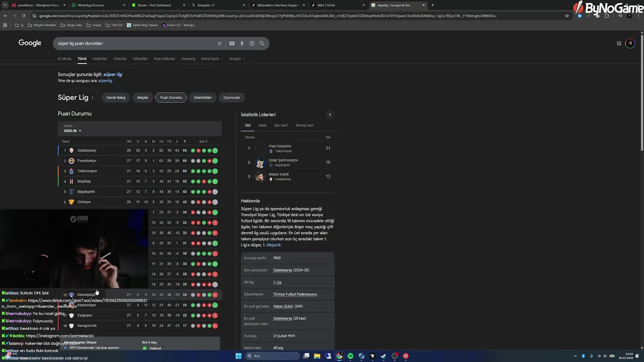The height and width of the screenshot is (362, 644).
Task: Click the Galatasaray club crest
Action: coord(71,150)
